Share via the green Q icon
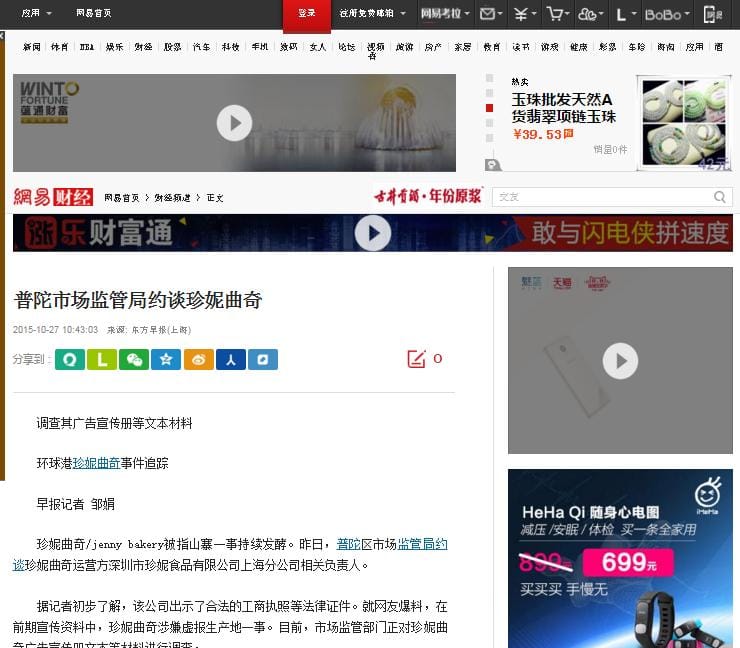This screenshot has height=648, width=740. pos(69,359)
